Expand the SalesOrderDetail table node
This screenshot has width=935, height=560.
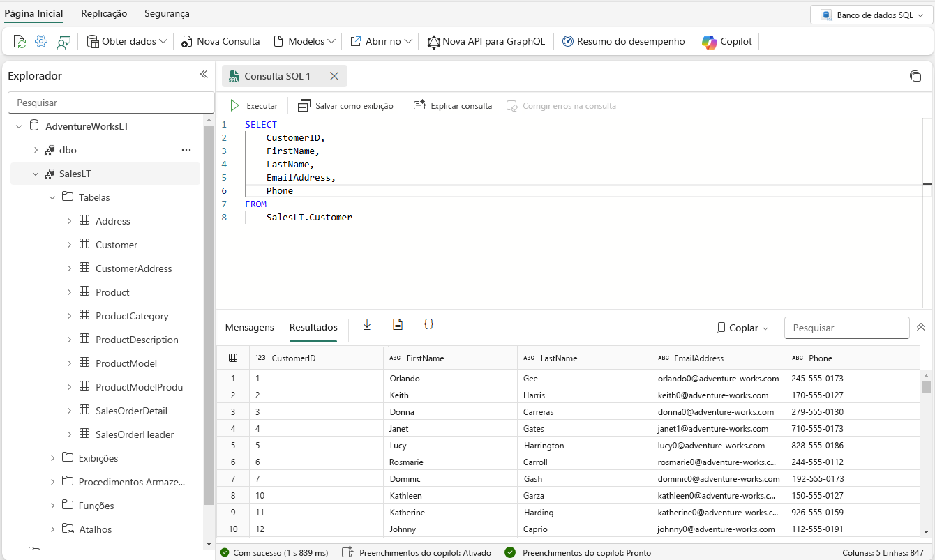(69, 411)
